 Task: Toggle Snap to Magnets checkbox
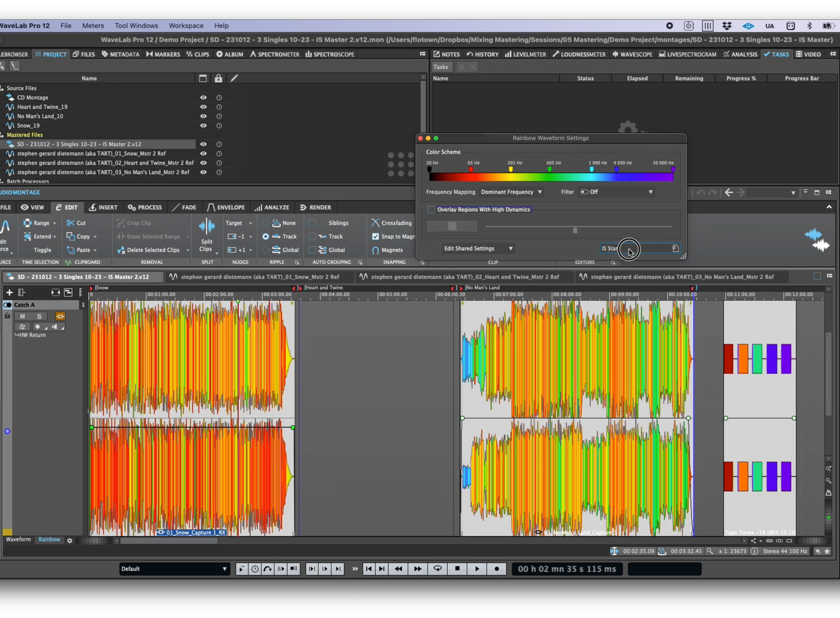click(375, 237)
